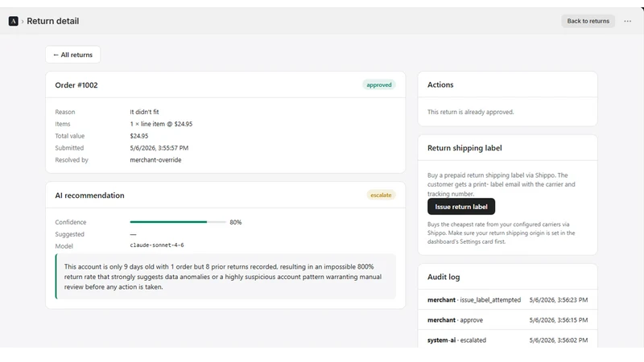Click the Issue return label button
The image size is (644, 362).
click(460, 207)
